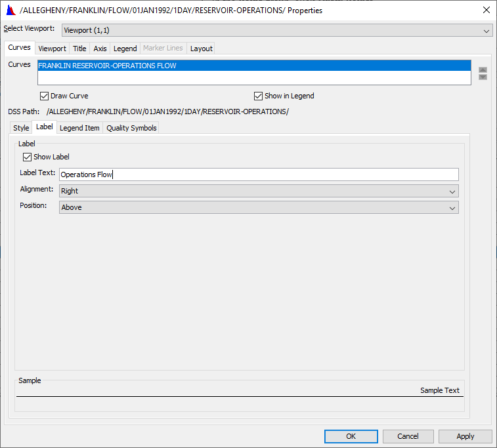The height and width of the screenshot is (448, 497).
Task: Open the Quality Symbols sub-tab
Action: [x=131, y=128]
